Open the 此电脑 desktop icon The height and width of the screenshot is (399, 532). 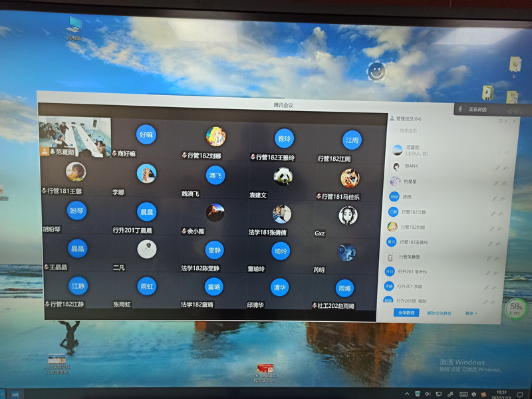pyautogui.click(x=74, y=27)
